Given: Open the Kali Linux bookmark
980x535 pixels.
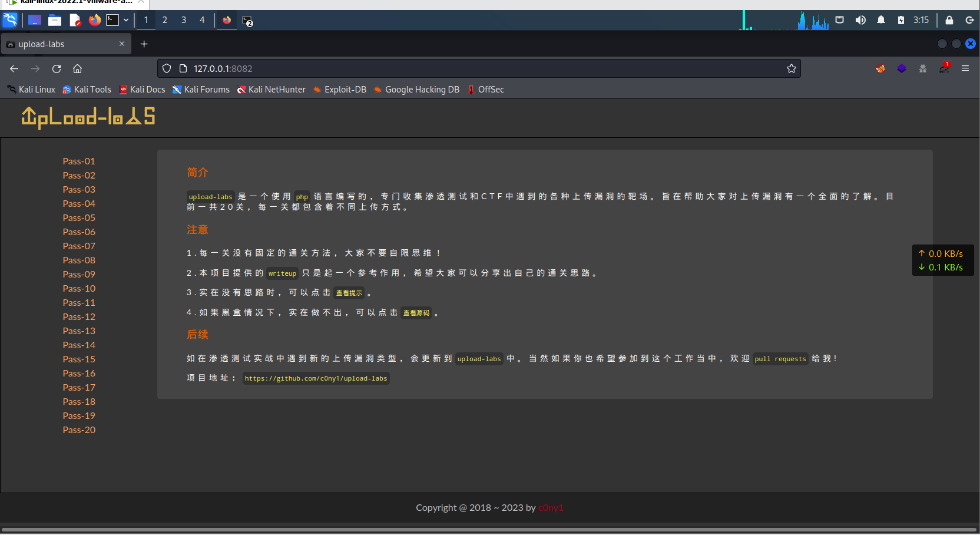Looking at the screenshot, I should pyautogui.click(x=31, y=90).
